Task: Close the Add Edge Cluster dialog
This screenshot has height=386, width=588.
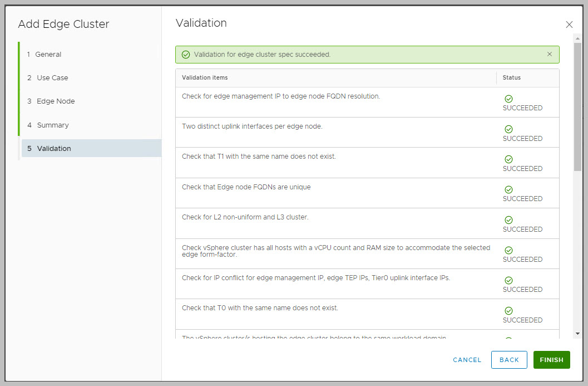Action: pyautogui.click(x=569, y=25)
